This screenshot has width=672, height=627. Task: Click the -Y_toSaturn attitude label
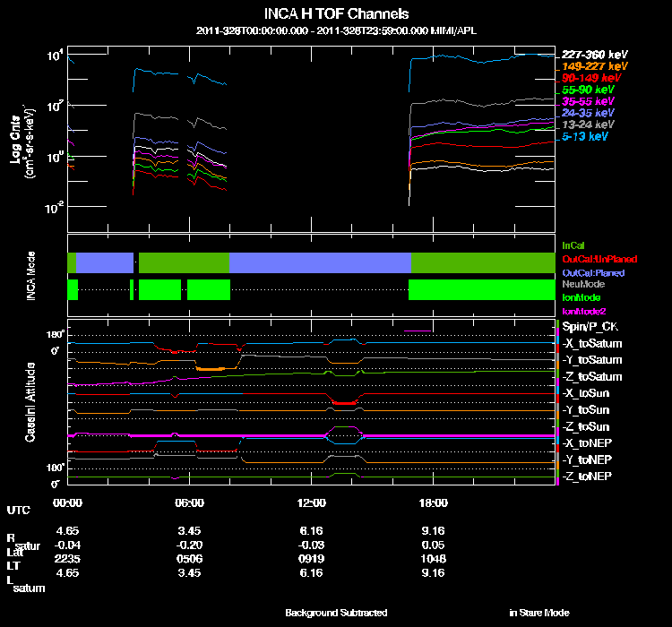[592, 360]
